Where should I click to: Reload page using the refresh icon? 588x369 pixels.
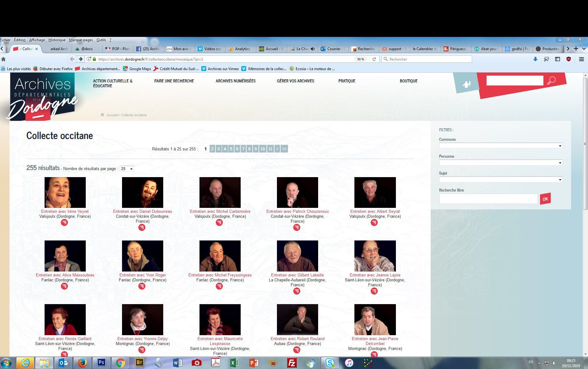374,59
